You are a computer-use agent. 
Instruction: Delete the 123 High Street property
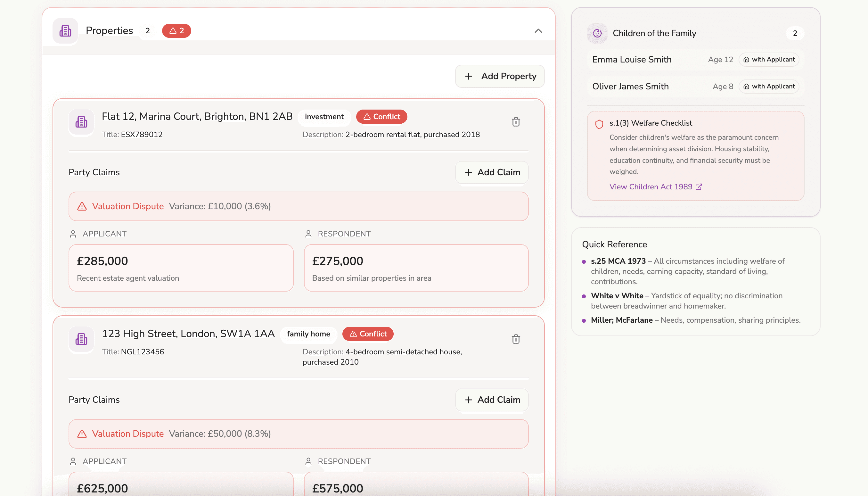pos(516,339)
